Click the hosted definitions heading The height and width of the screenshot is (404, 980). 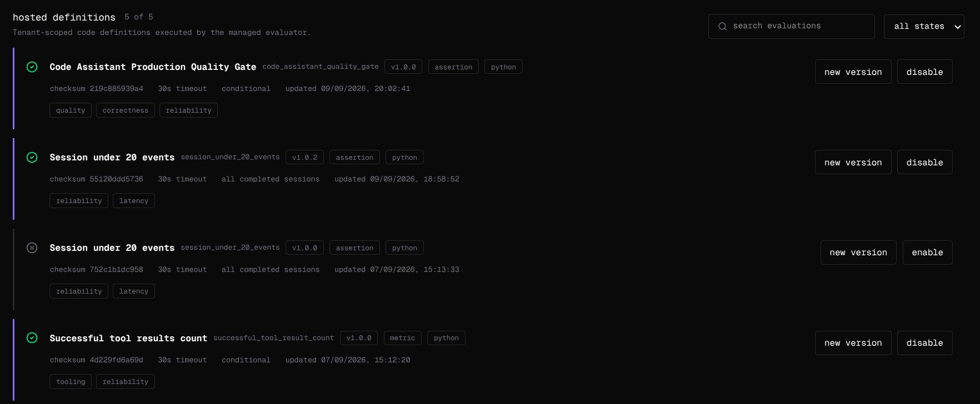(64, 18)
